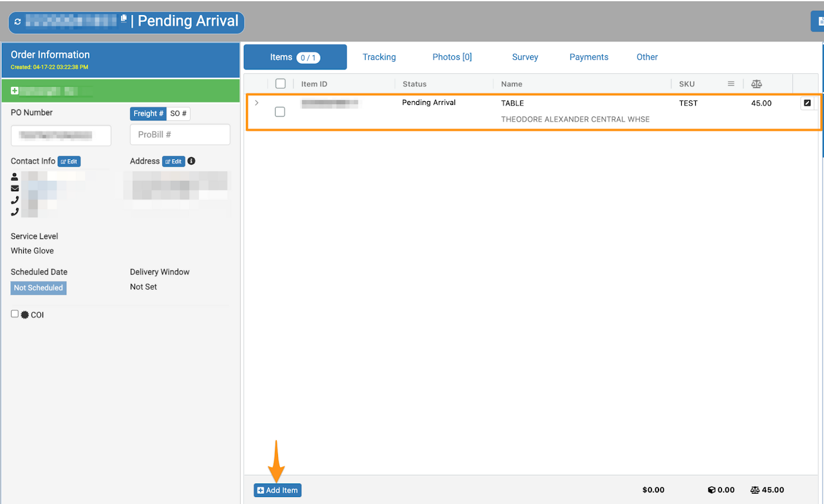The image size is (824, 504).
Task: Click THEODORE ALEXANDER CENTRAL WHSE text
Action: click(576, 119)
